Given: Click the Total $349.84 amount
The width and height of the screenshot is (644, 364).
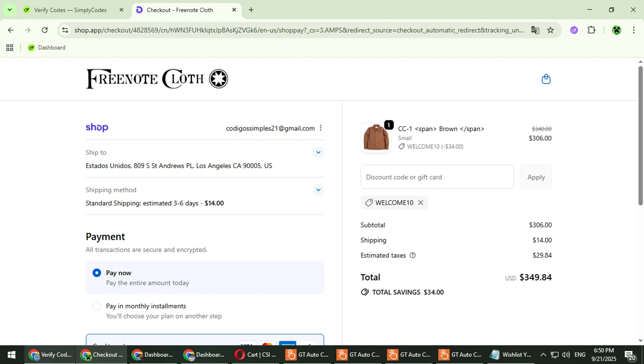Looking at the screenshot, I should click(x=535, y=277).
